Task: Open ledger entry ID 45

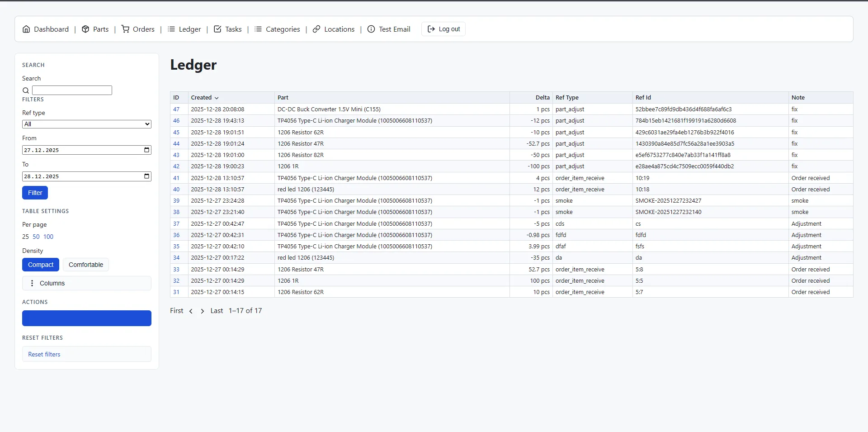Action: 176,132
